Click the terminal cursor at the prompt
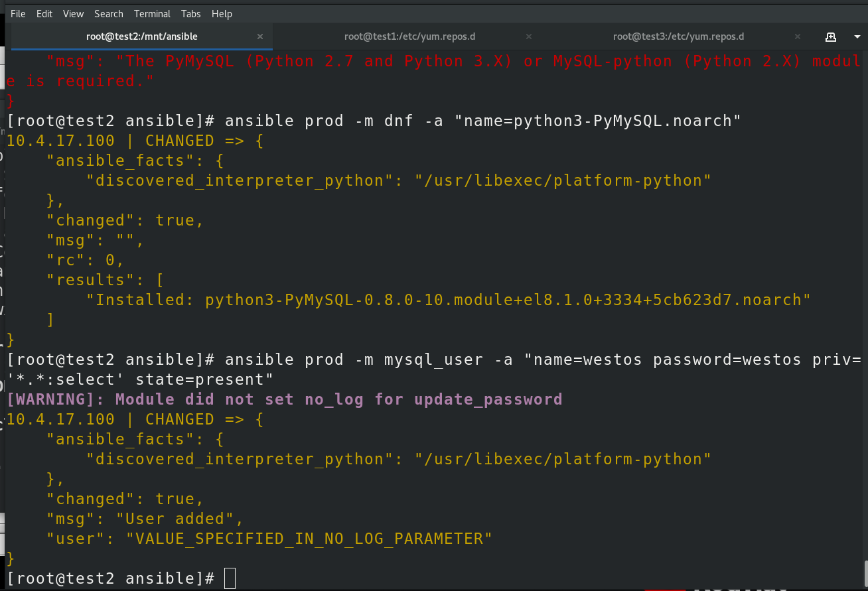 point(230,578)
